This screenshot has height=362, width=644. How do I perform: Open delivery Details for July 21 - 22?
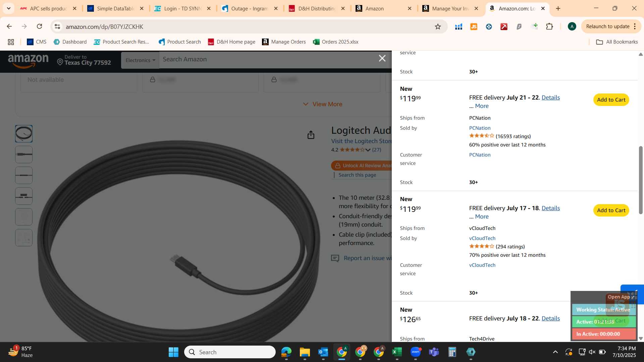click(550, 98)
